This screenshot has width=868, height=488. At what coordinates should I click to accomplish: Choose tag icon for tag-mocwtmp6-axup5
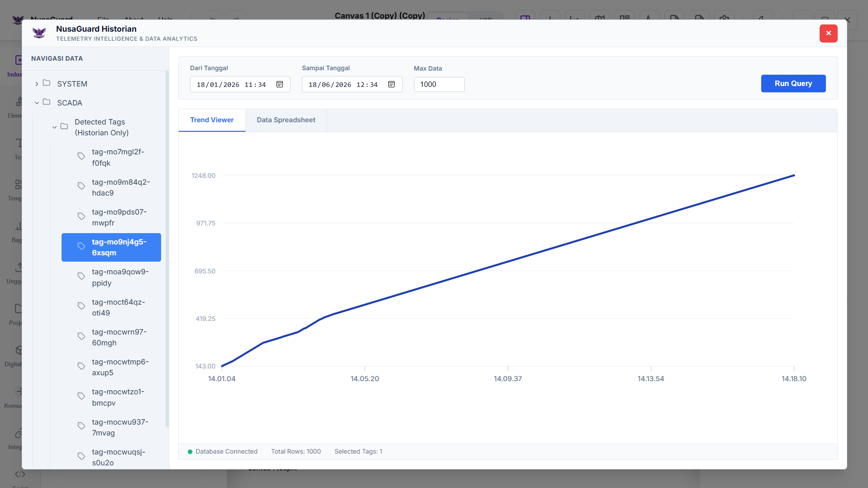coord(81,366)
